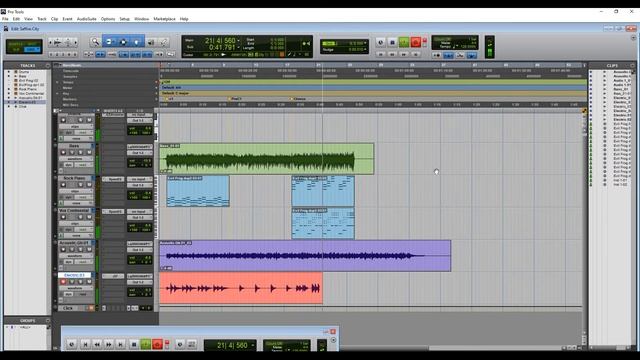Click Return to Zero in floating Transport

[85, 344]
